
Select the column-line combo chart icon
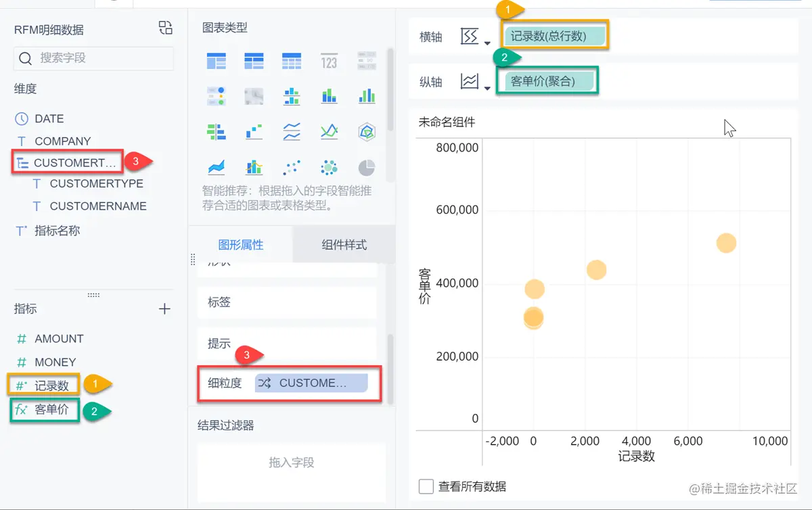click(x=254, y=167)
